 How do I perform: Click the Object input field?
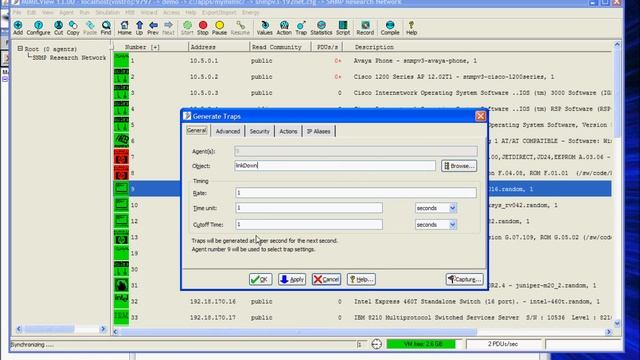tap(335, 165)
